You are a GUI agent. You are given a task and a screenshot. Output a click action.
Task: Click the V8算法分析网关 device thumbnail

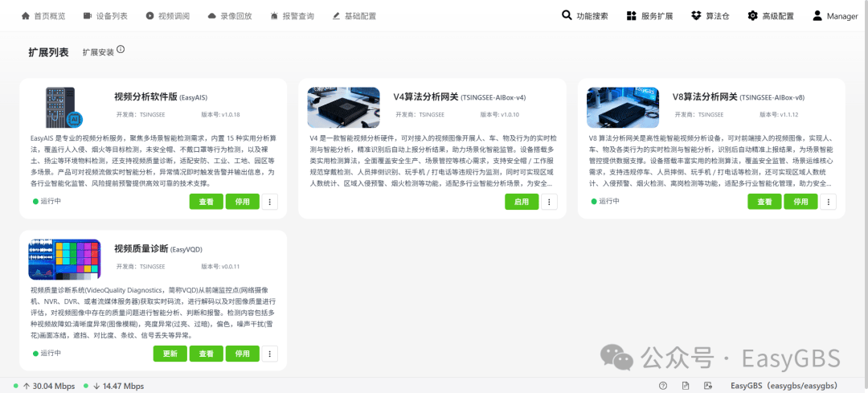pos(623,108)
